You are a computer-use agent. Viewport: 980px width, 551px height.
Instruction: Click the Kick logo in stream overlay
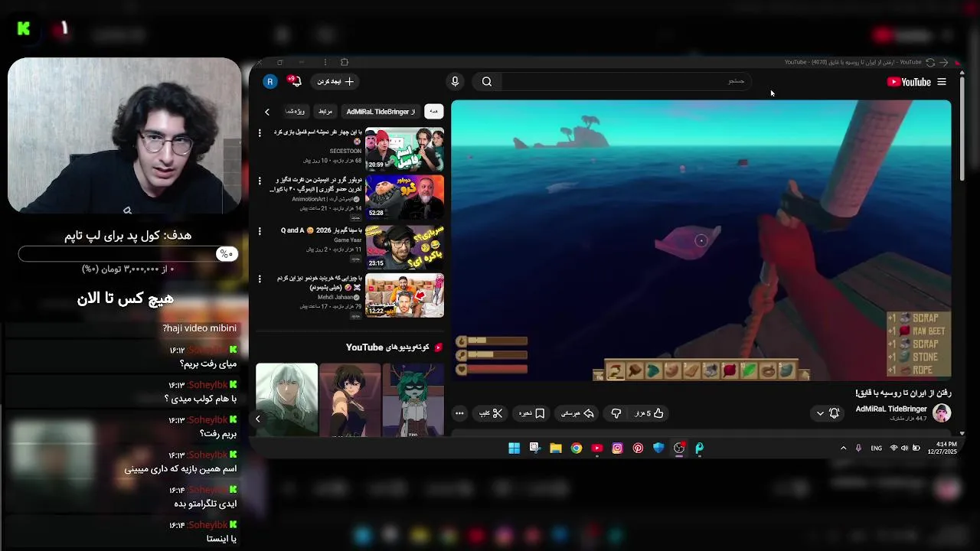pos(24,29)
